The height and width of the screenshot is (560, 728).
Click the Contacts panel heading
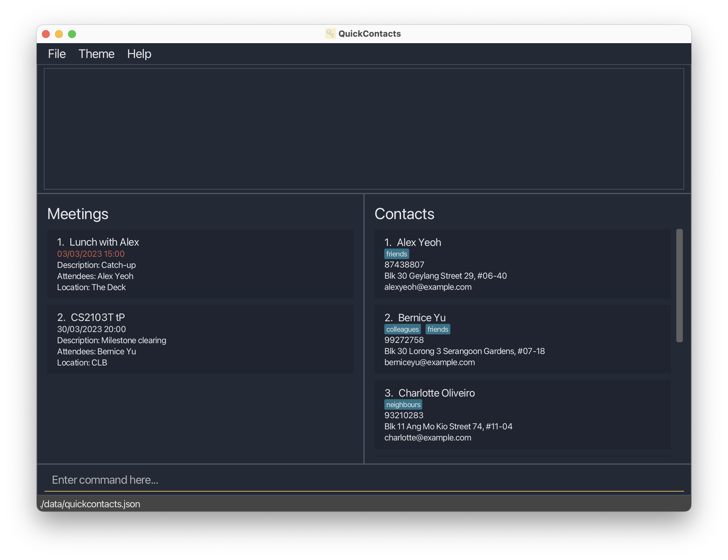point(404,214)
